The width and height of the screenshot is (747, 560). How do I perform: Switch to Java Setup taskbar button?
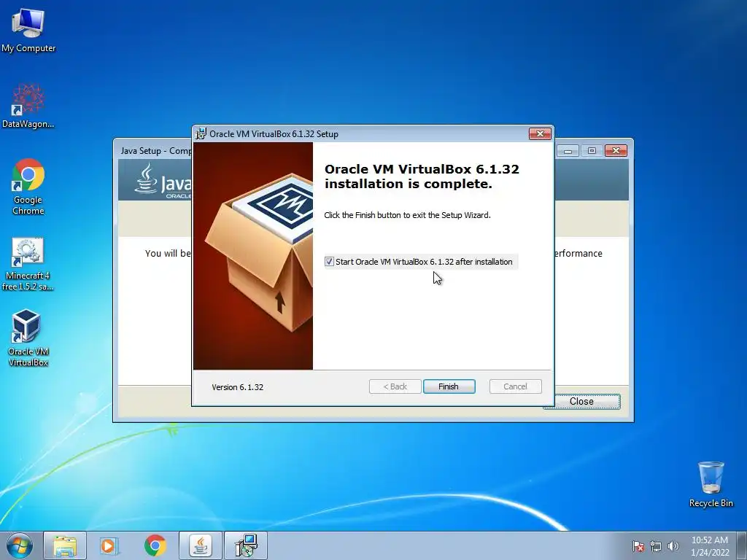(x=201, y=545)
